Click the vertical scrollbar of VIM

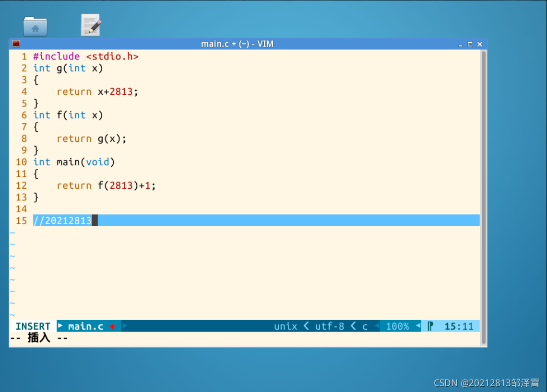point(484,197)
